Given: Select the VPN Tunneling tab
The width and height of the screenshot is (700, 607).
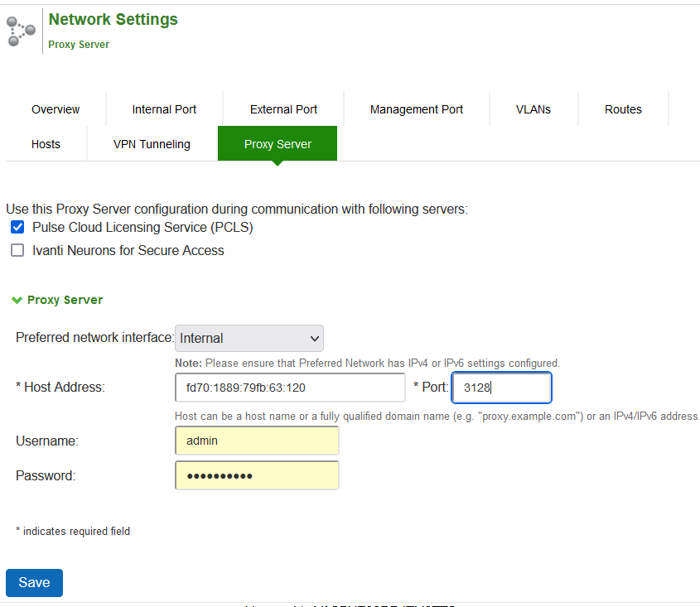Looking at the screenshot, I should click(152, 144).
